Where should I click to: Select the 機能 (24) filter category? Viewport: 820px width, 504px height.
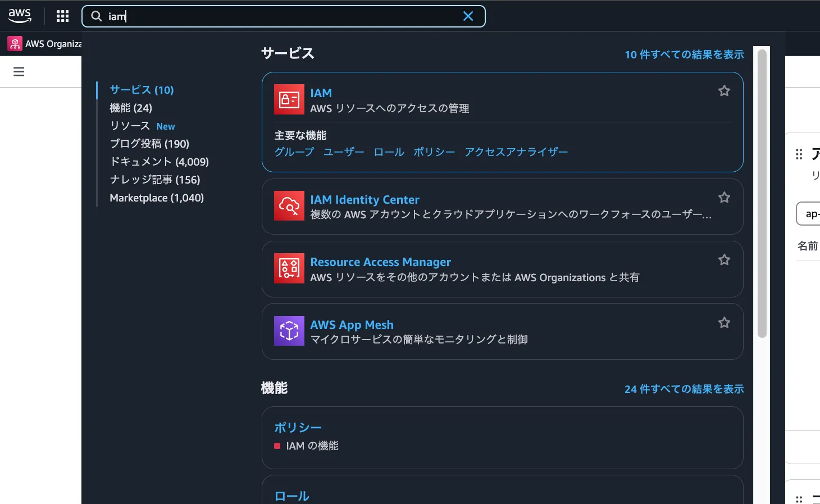[131, 108]
